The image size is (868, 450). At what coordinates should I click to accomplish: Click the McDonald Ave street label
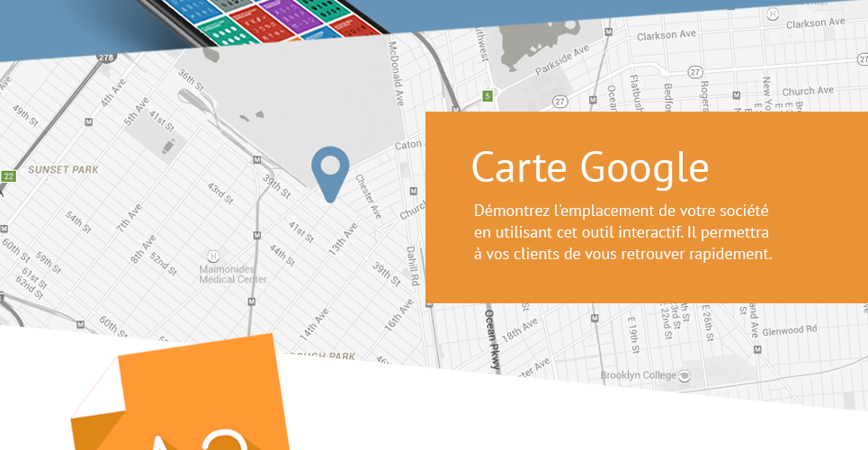[x=397, y=73]
